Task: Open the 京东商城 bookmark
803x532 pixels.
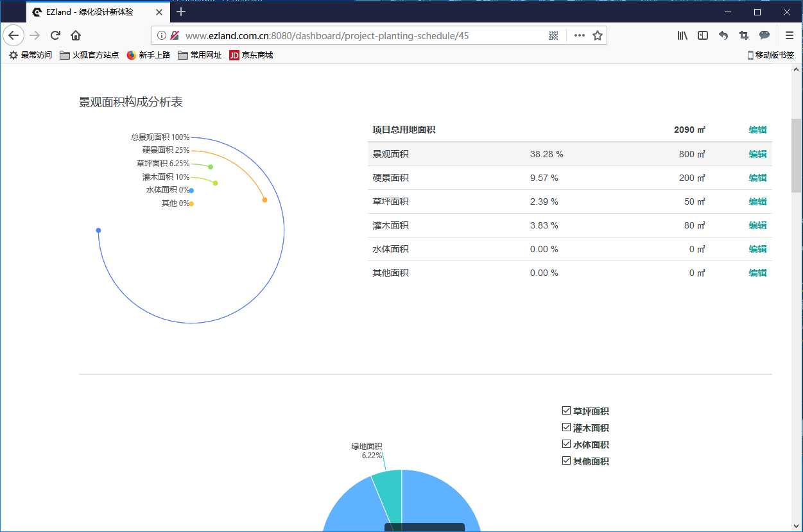Action: pyautogui.click(x=251, y=55)
